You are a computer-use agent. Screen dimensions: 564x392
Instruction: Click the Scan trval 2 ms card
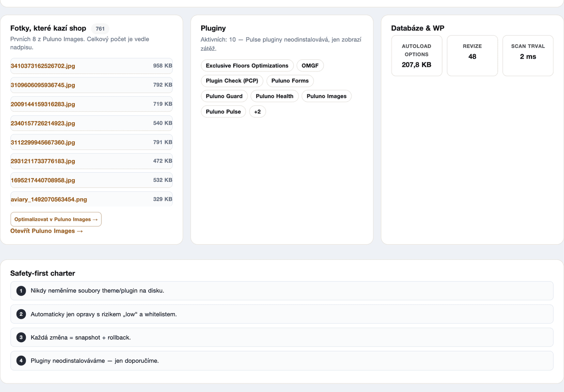coord(528,55)
